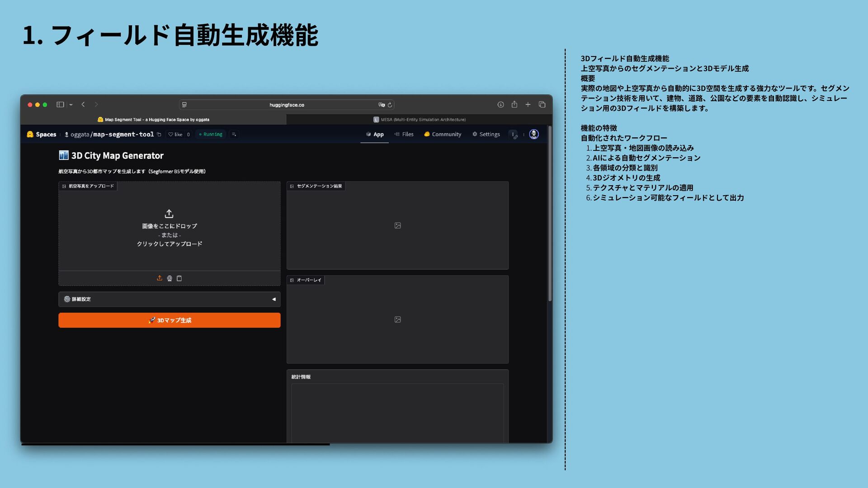Click the 3Dマップ生成 button
The image size is (868, 488).
point(169,320)
